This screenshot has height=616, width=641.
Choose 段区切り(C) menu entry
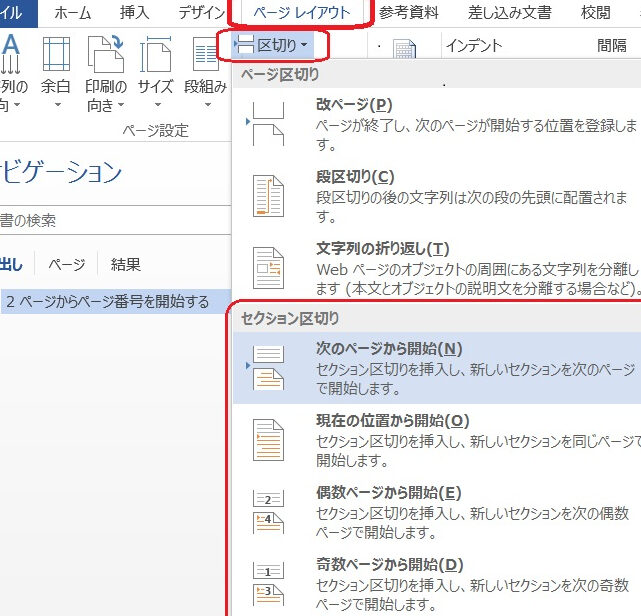437,196
